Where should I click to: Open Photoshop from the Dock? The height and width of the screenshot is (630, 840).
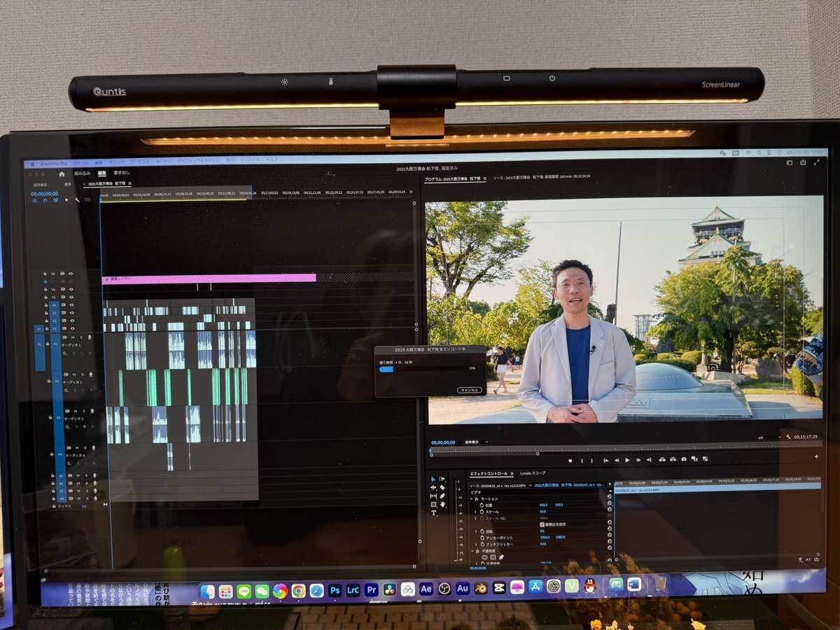coord(335,590)
